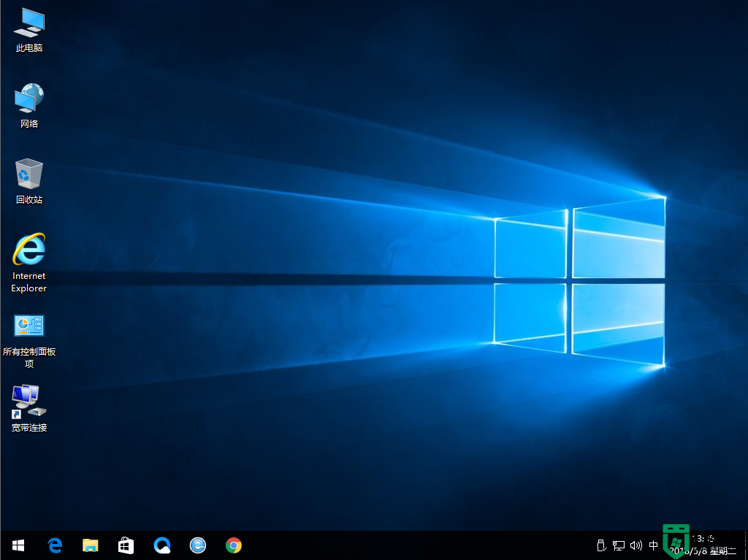Viewport: 748px width, 560px height.
Task: Open the volume speaker tray control
Action: tap(636, 545)
